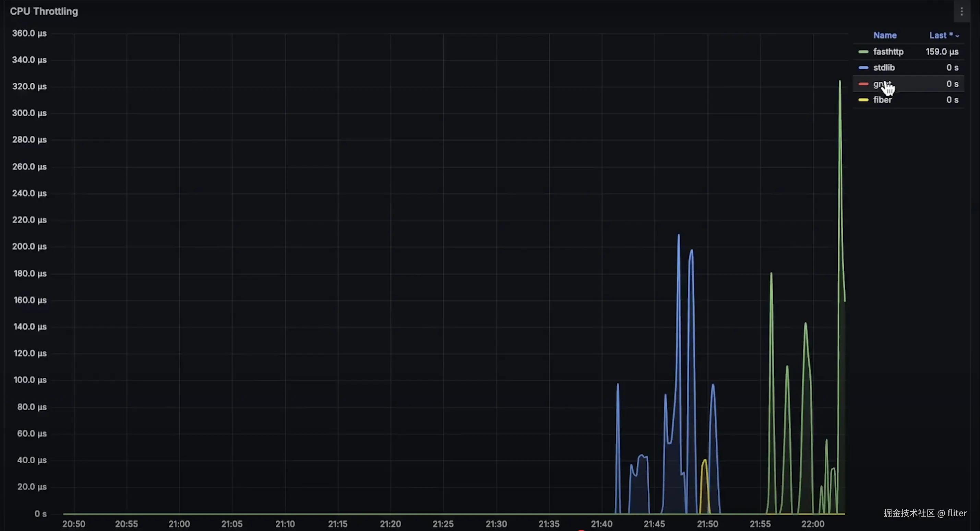The image size is (980, 531).
Task: Open the panel three-dot menu
Action: click(961, 11)
